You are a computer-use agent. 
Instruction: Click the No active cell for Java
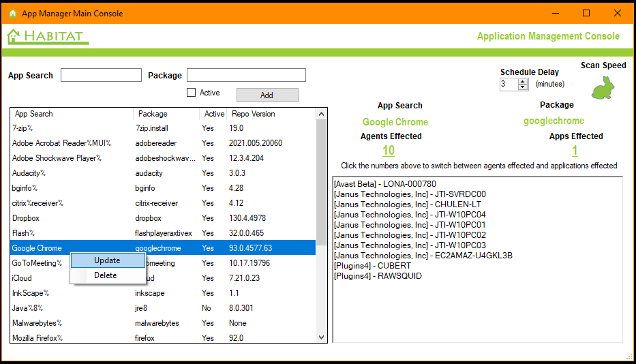coord(207,308)
